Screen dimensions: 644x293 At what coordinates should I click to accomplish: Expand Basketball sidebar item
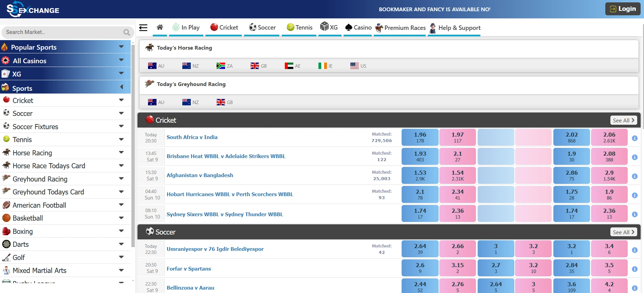(65, 218)
